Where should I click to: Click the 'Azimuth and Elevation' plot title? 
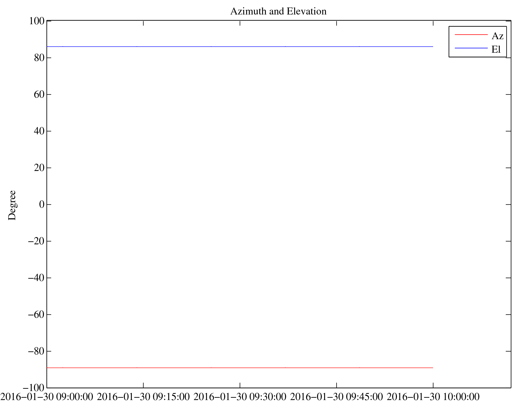click(x=278, y=11)
